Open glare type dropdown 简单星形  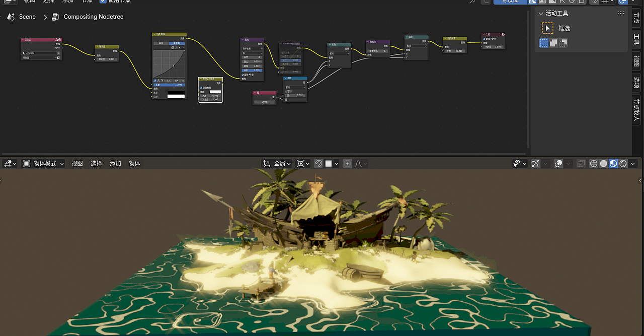pos(252,48)
